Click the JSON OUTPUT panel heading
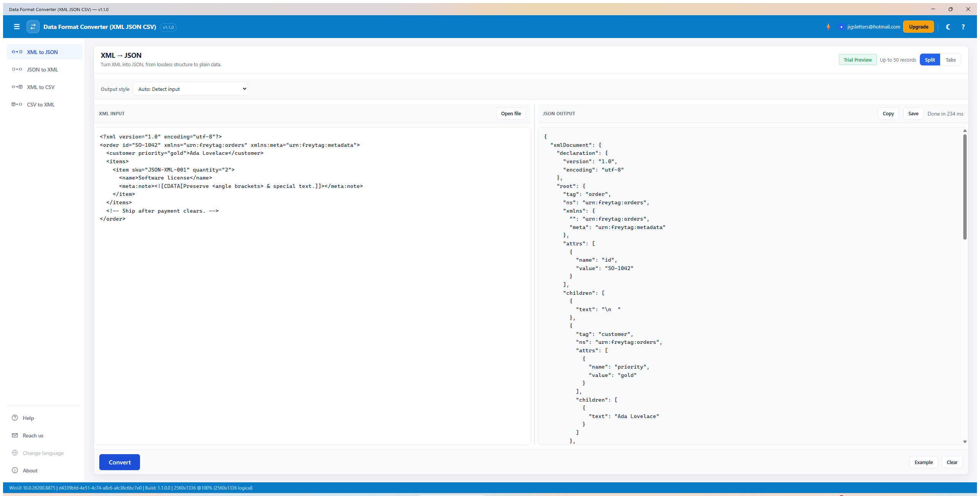Screen dimensions: 980x496 pyautogui.click(x=559, y=113)
